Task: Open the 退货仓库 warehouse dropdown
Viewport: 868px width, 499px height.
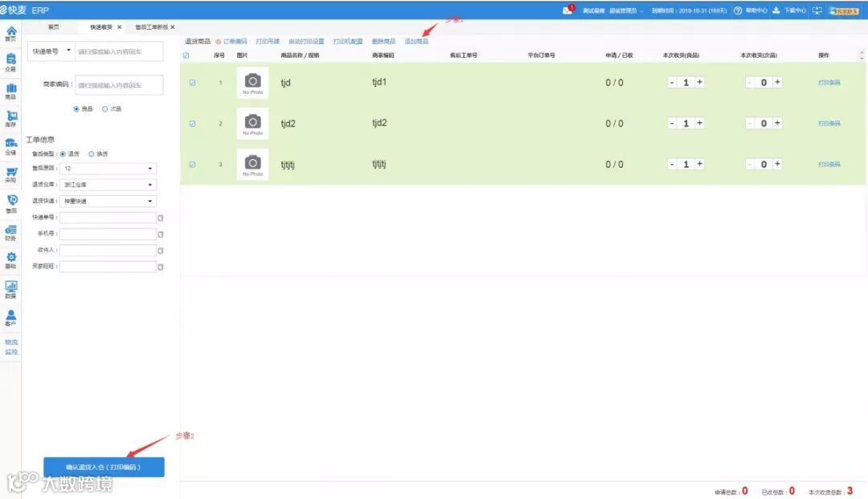Action: coord(108,185)
